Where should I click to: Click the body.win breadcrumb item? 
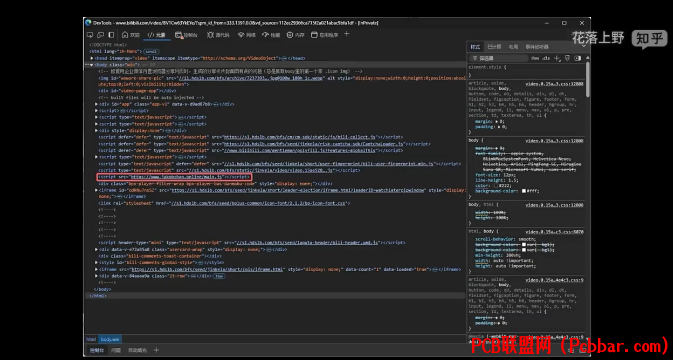pos(110,339)
